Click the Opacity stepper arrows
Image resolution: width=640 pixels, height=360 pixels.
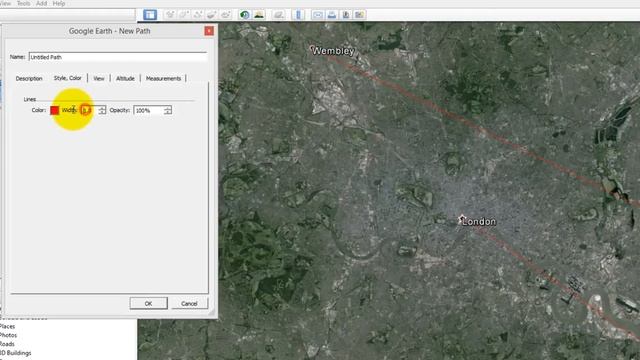coord(168,110)
